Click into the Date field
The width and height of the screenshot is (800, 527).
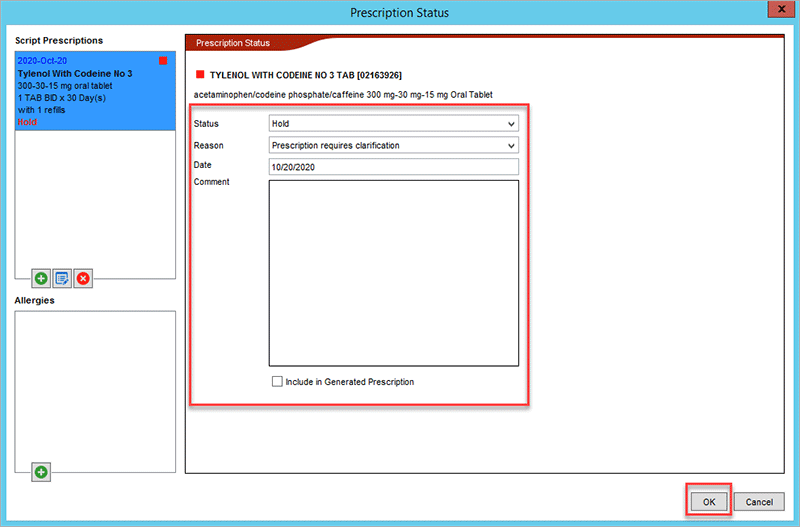[x=394, y=167]
